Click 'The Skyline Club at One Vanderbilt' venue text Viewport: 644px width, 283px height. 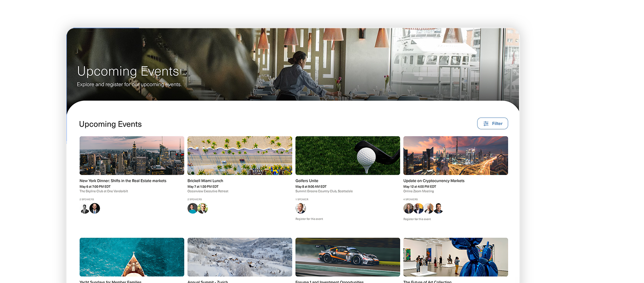(104, 191)
